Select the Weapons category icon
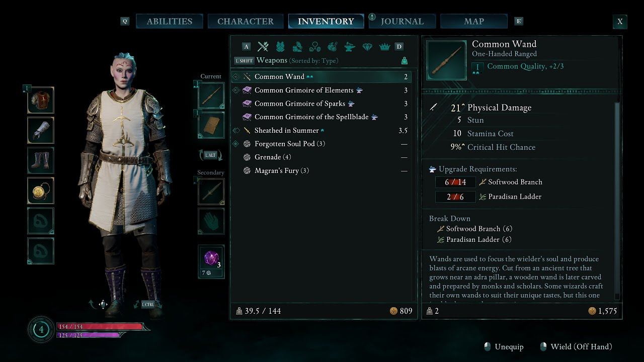 [x=263, y=47]
